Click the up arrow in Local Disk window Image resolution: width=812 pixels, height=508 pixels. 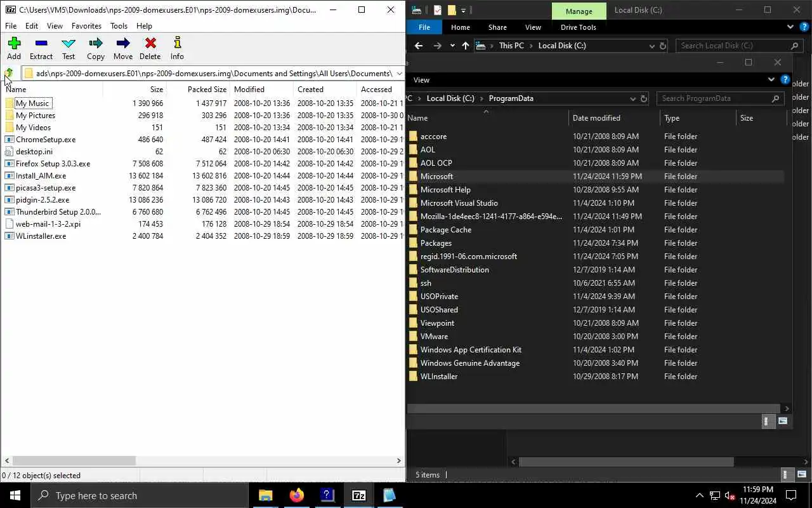pos(466,46)
